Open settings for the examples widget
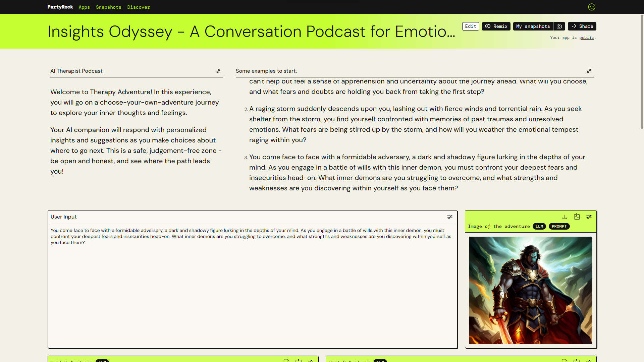This screenshot has width=644, height=362. 589,71
